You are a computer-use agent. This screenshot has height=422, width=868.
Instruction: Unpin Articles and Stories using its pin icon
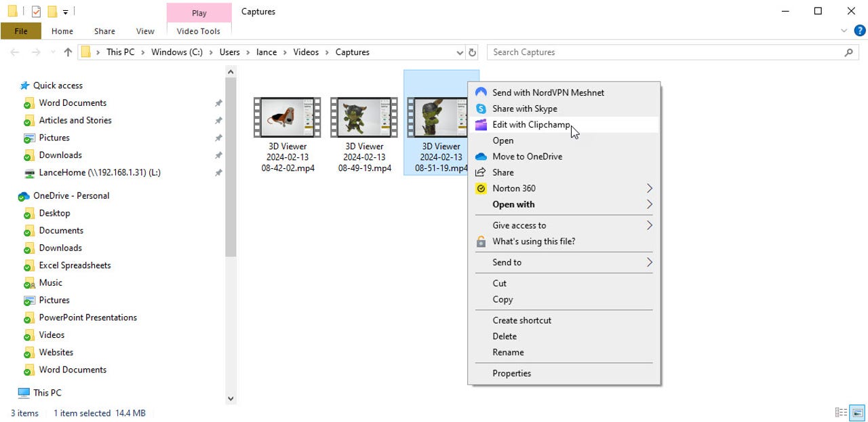[218, 121]
